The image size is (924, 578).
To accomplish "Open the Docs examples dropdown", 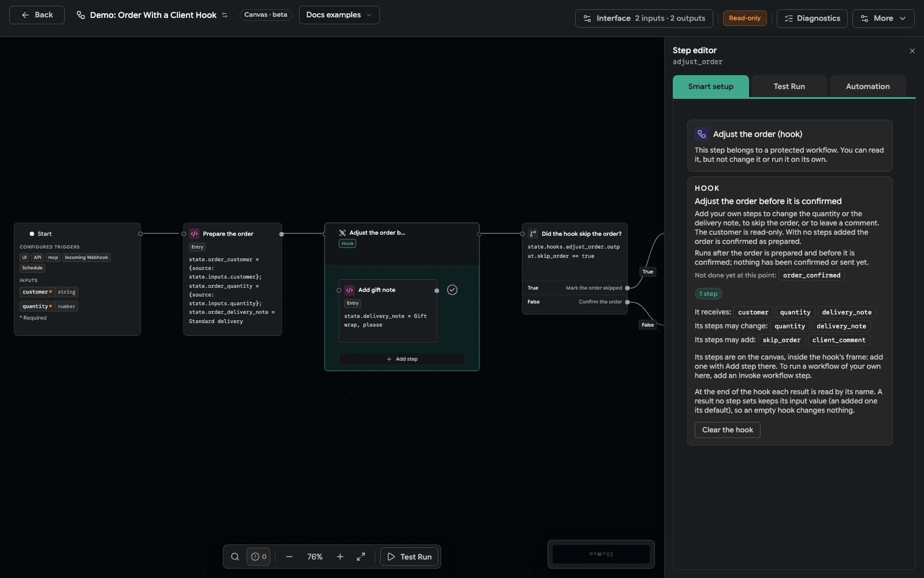I will [339, 15].
